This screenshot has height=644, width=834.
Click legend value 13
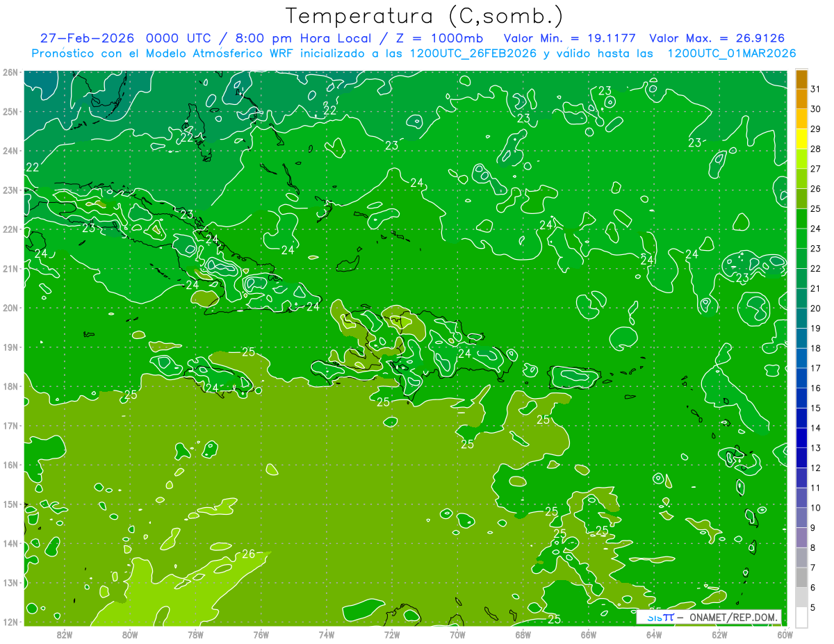point(815,448)
